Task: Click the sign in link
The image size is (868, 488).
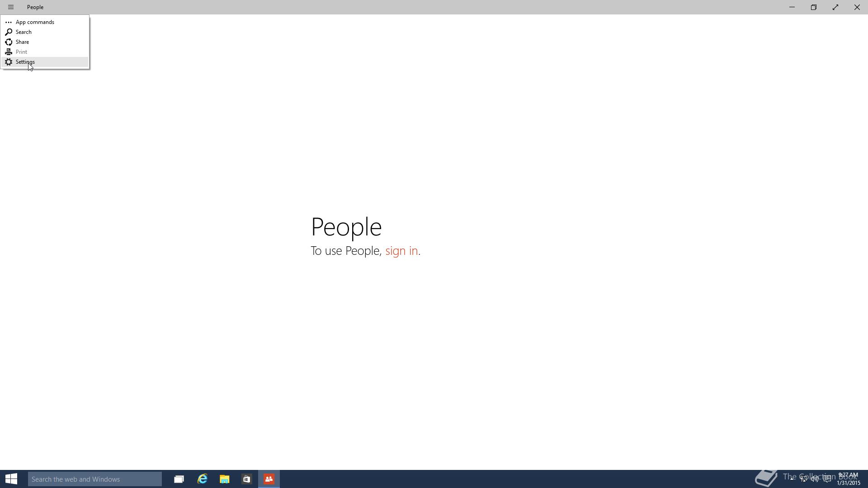Action: [401, 251]
